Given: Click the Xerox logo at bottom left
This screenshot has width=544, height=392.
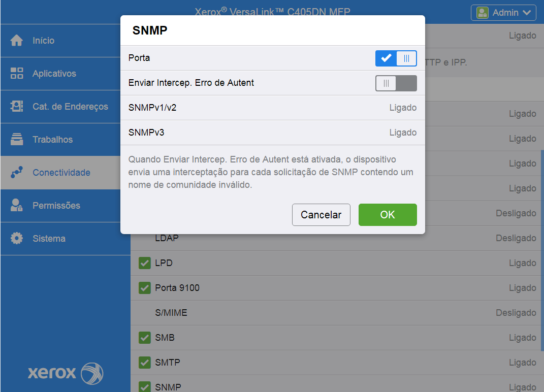Looking at the screenshot, I should pyautogui.click(x=65, y=373).
